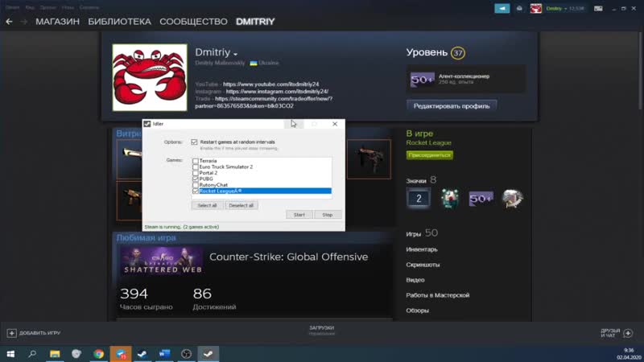The width and height of the screenshot is (644, 362).
Task: Open the orange-highlighted taskbar app icon
Action: pos(121,353)
